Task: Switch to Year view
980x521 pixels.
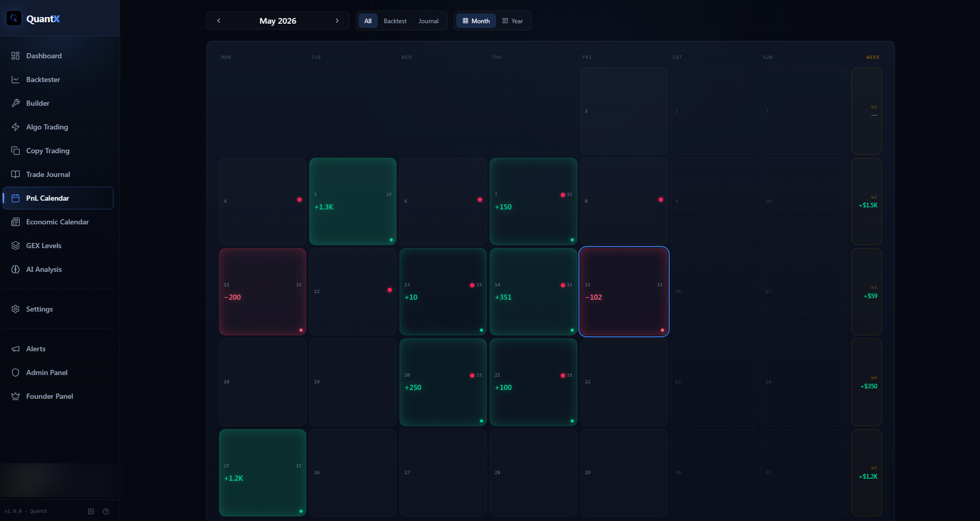Action: (x=512, y=21)
